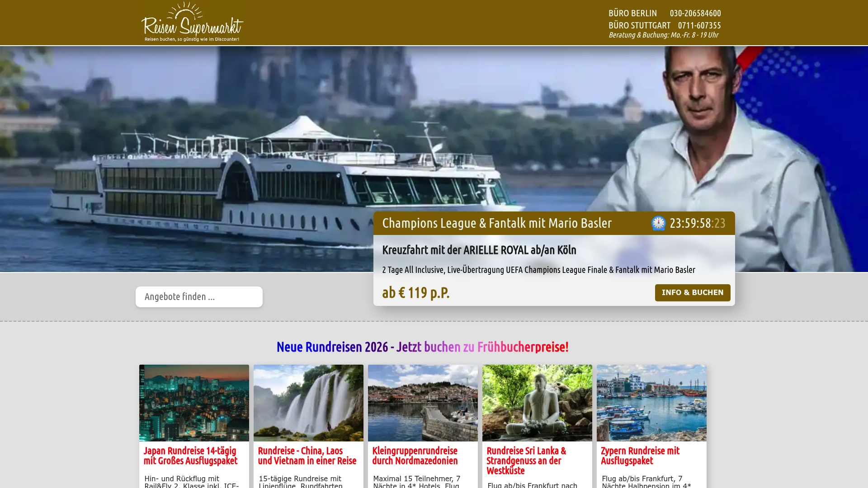This screenshot has height=488, width=868.
Task: Click the Reisen Supermarkt logo
Action: 192,23
